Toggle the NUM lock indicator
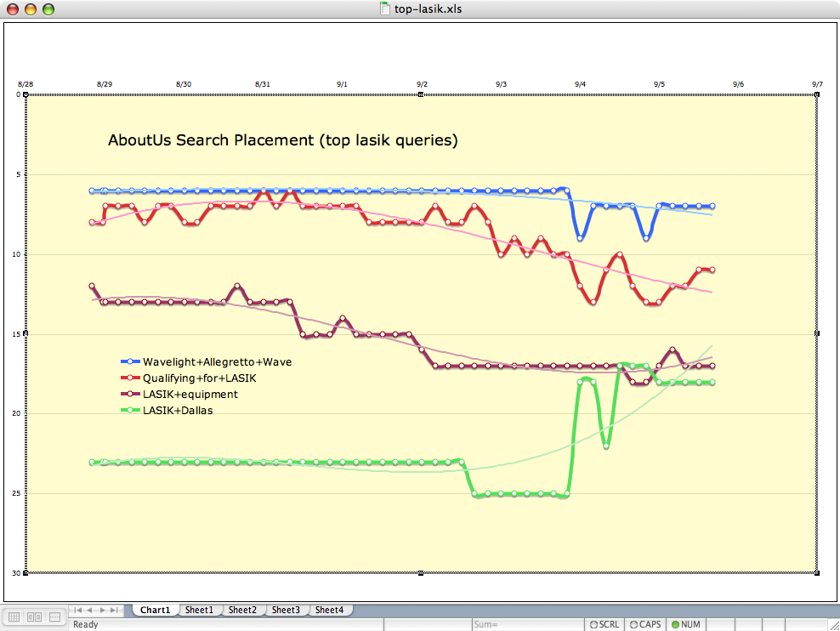Image resolution: width=840 pixels, height=631 pixels. [x=685, y=624]
